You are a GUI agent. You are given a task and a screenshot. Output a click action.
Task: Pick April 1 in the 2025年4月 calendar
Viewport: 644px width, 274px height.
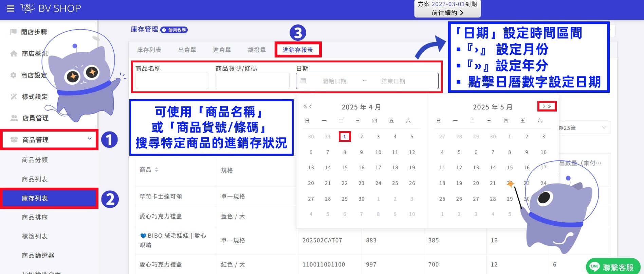(x=345, y=137)
